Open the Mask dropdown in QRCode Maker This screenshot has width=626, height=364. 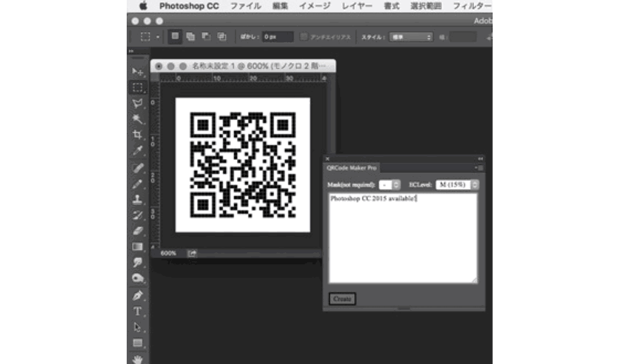click(x=390, y=185)
